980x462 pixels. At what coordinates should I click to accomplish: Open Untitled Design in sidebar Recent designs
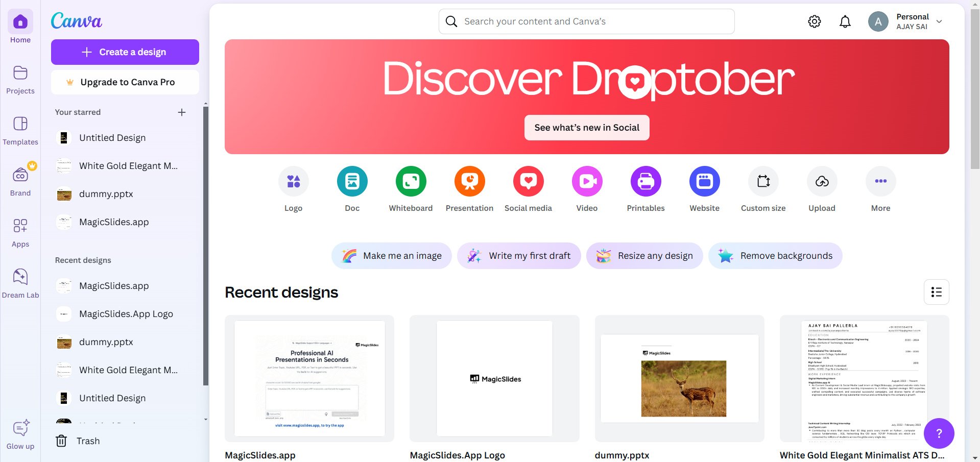[122, 398]
